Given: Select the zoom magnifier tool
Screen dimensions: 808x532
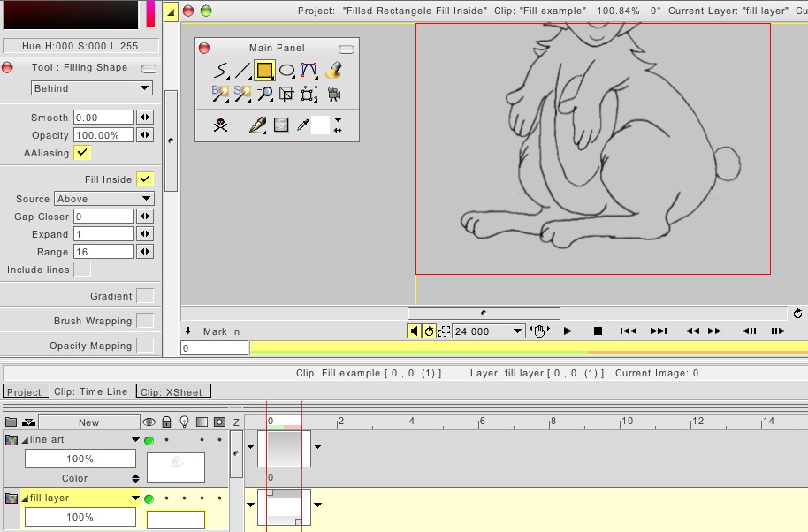Looking at the screenshot, I should pos(265,94).
